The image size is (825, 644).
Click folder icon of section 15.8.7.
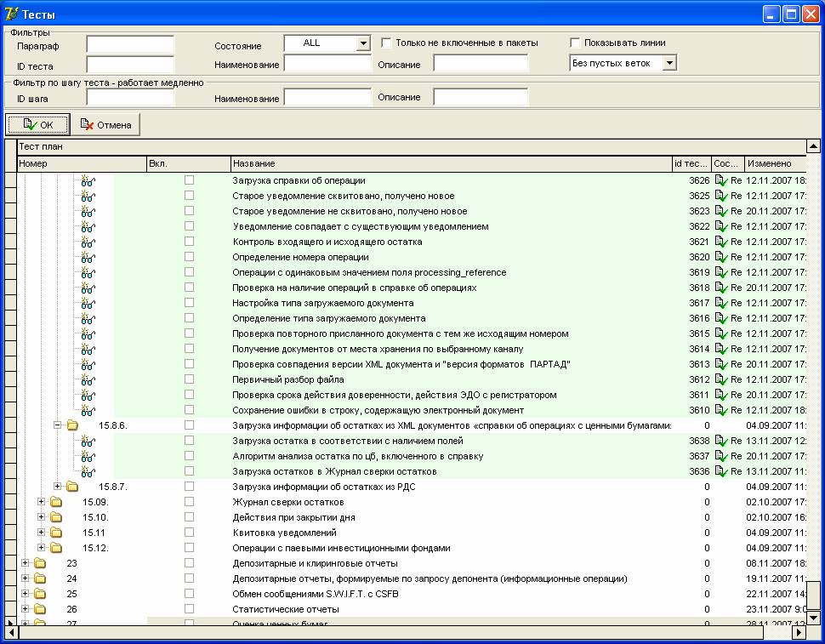click(72, 486)
